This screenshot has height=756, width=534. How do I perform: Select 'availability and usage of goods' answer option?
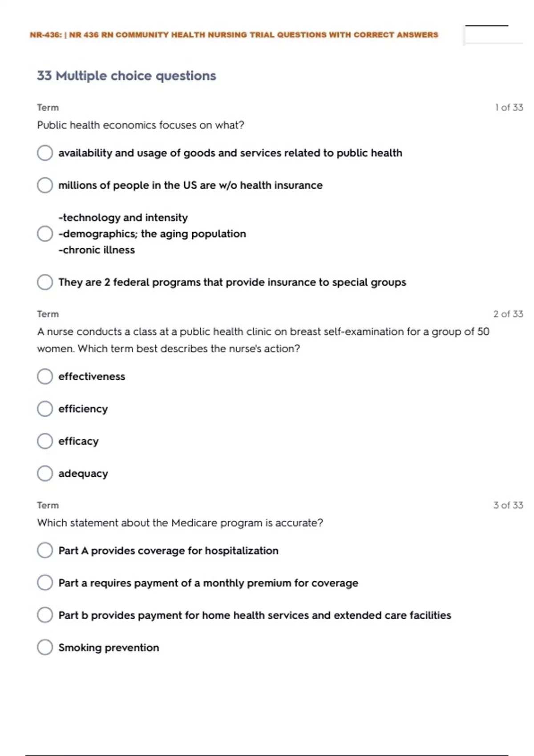pyautogui.click(x=45, y=153)
